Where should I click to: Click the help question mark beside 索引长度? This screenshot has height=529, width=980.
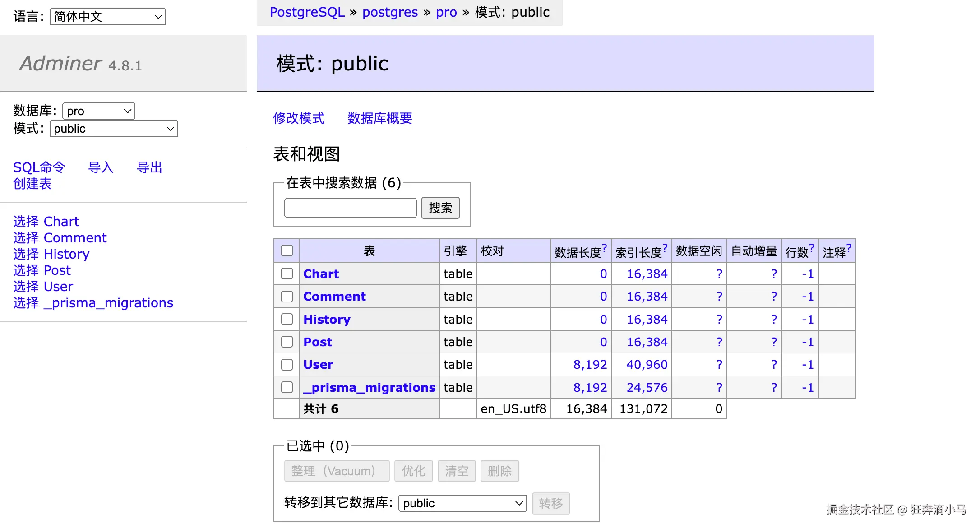coord(665,247)
